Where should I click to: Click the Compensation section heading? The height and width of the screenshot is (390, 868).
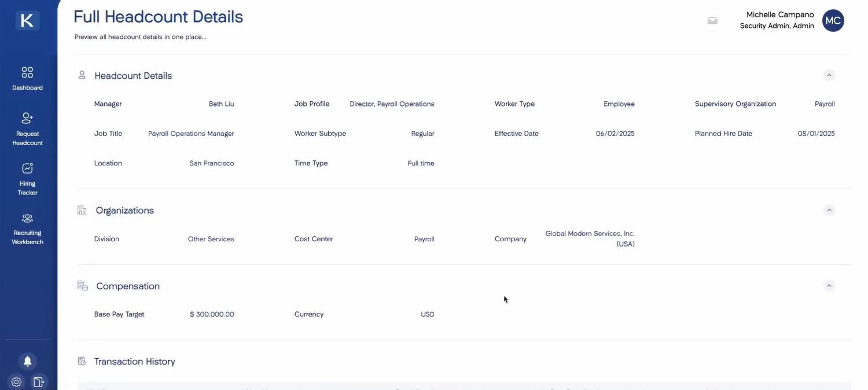(x=128, y=286)
